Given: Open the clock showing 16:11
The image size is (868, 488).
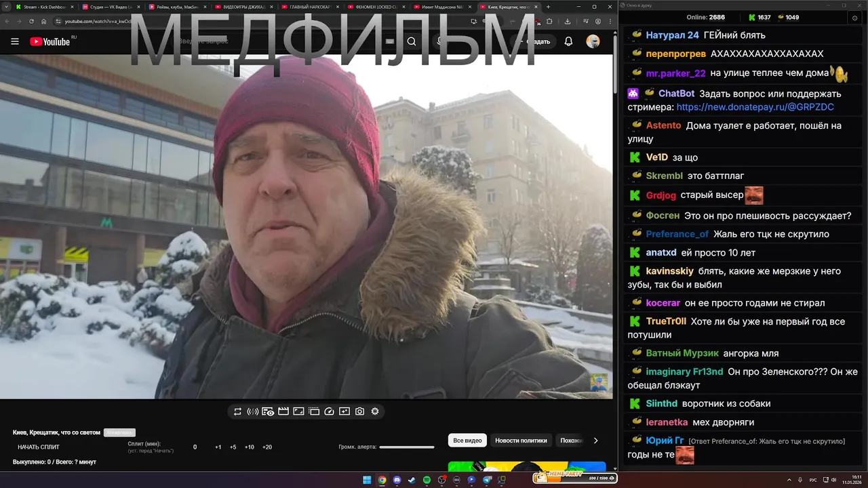Looking at the screenshot, I should 851,480.
